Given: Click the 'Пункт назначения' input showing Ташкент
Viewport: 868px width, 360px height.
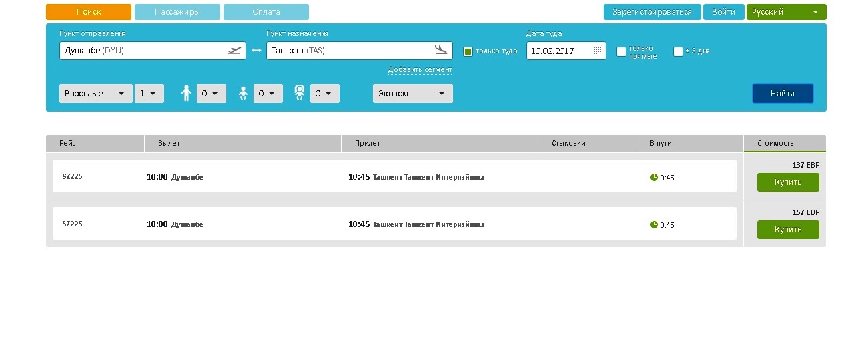Looking at the screenshot, I should (x=347, y=51).
